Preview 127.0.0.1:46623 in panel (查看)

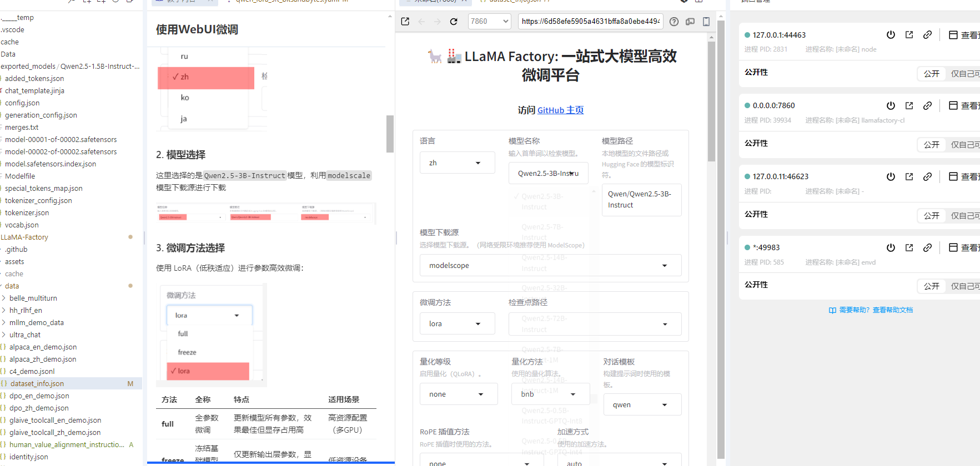tap(964, 176)
